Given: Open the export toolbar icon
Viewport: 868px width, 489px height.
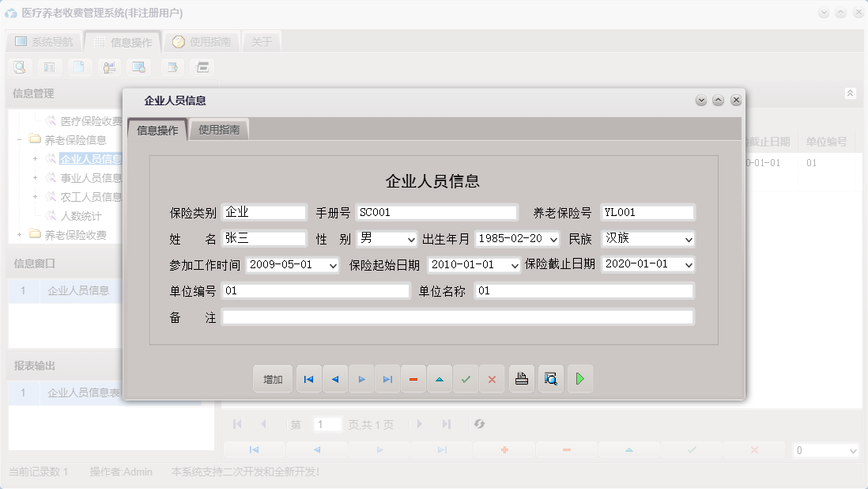Looking at the screenshot, I should (x=172, y=66).
